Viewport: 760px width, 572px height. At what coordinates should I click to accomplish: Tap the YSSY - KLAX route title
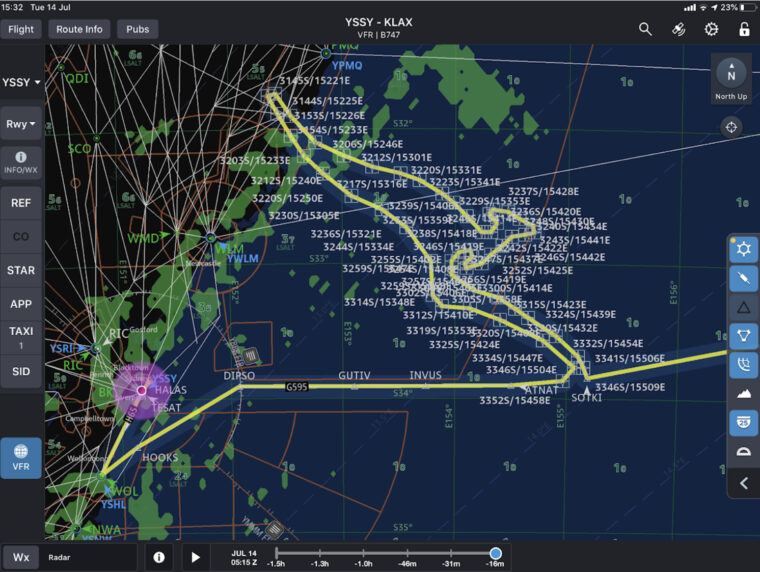tap(379, 22)
